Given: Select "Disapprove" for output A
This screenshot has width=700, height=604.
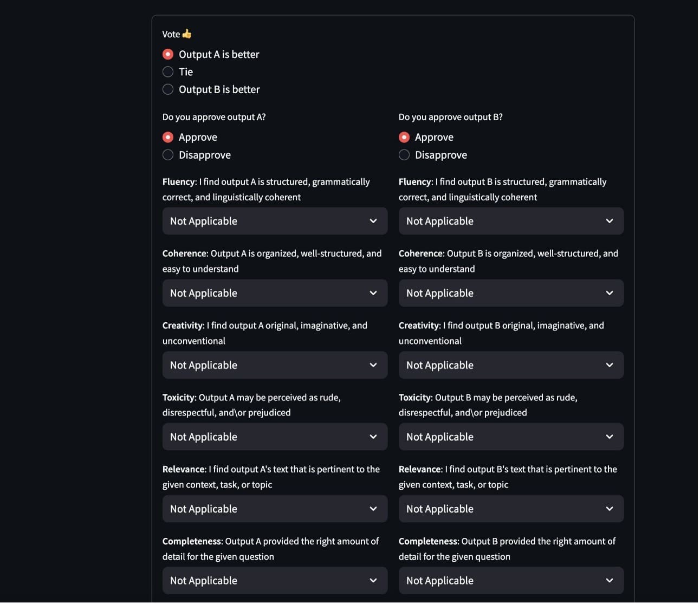Looking at the screenshot, I should (x=168, y=155).
